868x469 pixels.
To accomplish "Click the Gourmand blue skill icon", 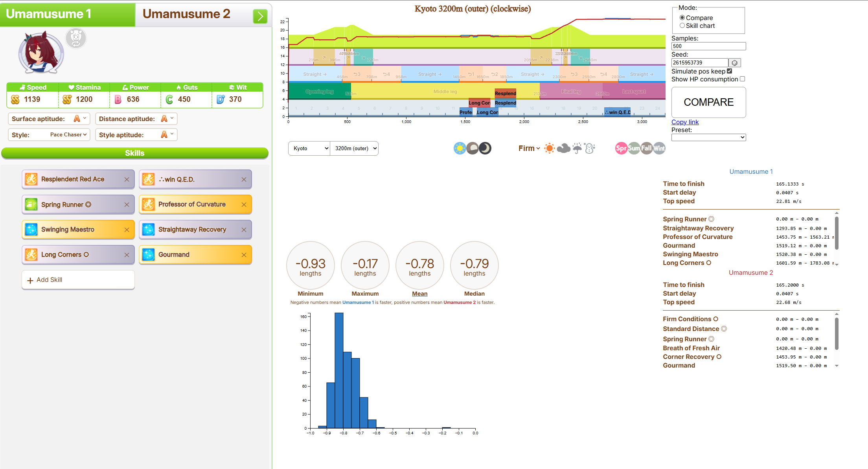I will pos(149,255).
